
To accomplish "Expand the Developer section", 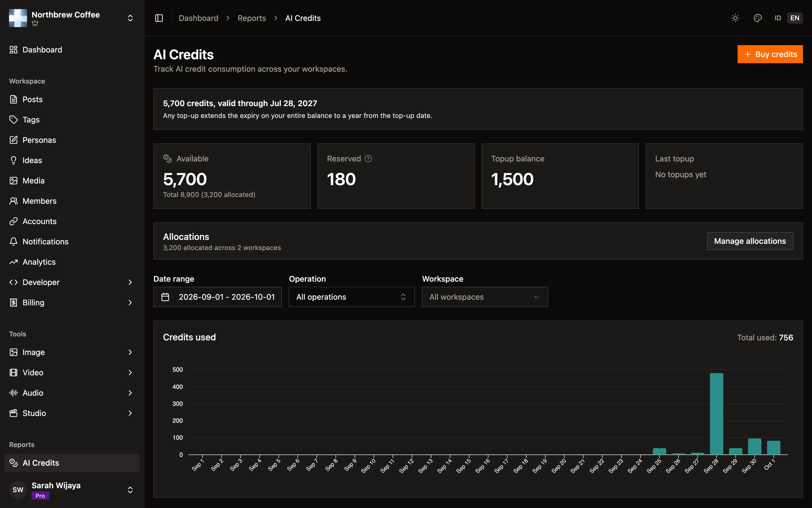I will pos(72,282).
